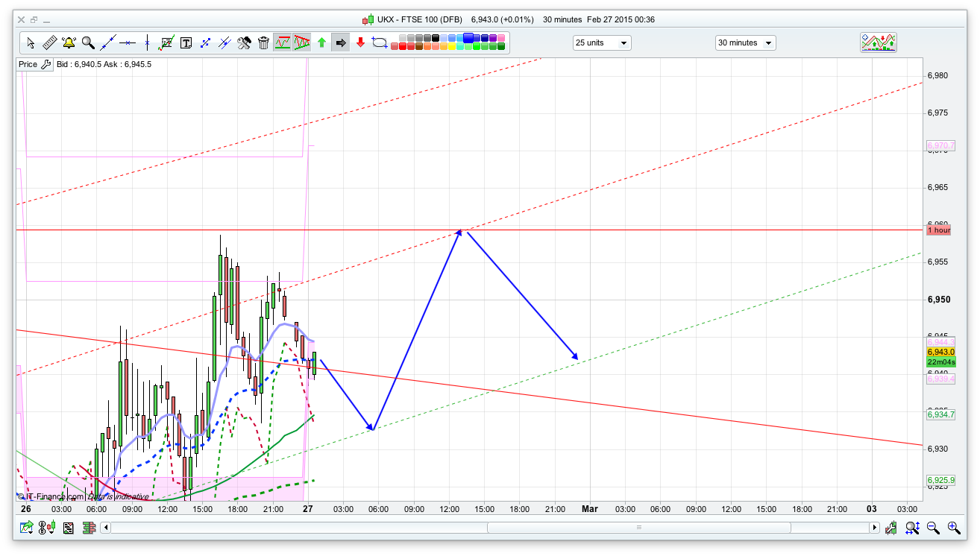
Task: Select the vertical line drawing tool
Action: coord(147,42)
